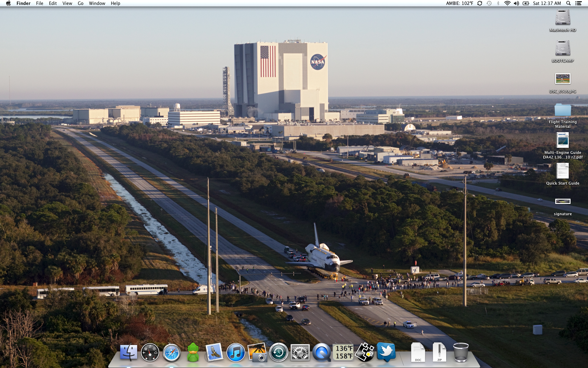
Task: Open the Twitter app in Dock
Action: tap(386, 352)
